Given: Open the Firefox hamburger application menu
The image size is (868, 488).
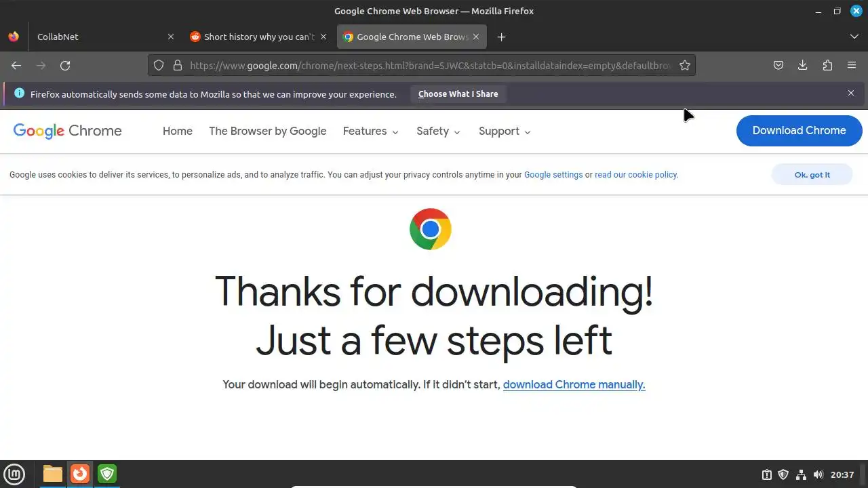Looking at the screenshot, I should tap(852, 65).
